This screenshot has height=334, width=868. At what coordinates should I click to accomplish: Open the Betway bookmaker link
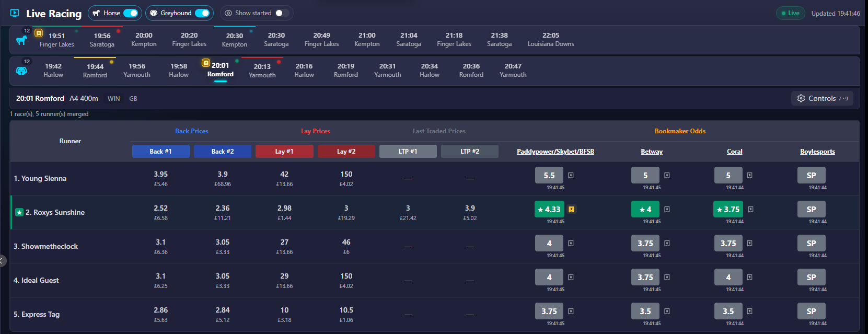tap(652, 152)
